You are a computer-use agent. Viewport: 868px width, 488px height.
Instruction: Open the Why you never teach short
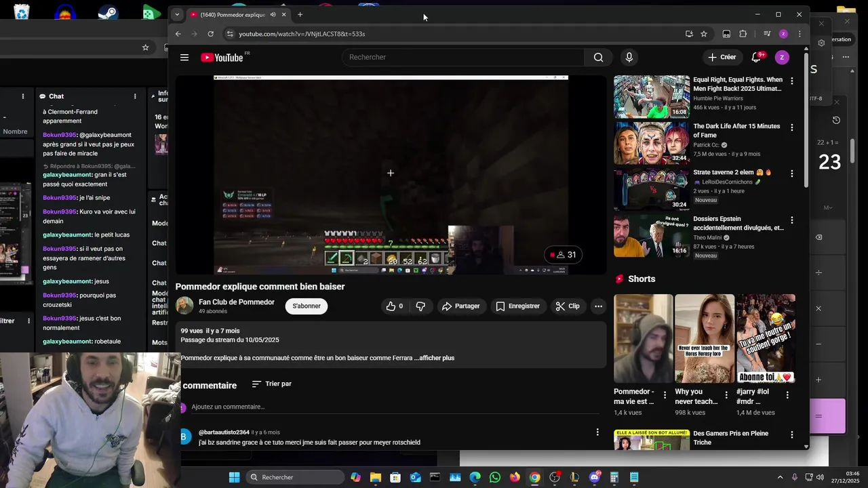[x=705, y=338]
